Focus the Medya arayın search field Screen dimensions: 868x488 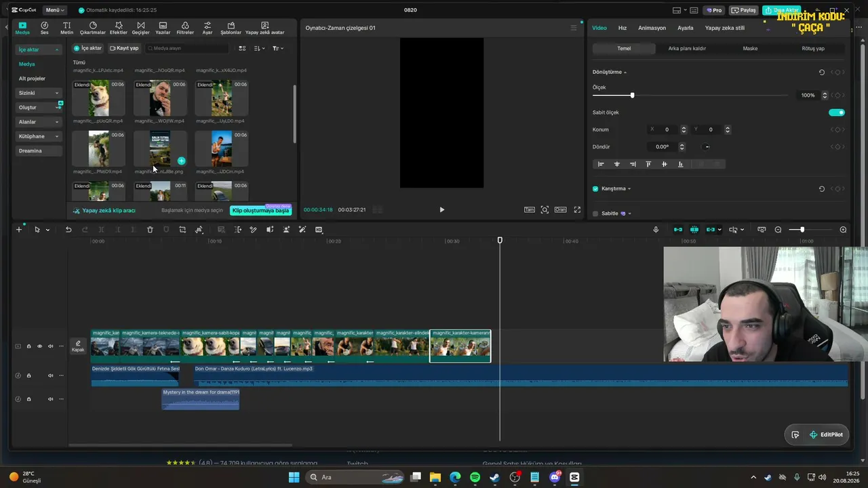coord(186,48)
